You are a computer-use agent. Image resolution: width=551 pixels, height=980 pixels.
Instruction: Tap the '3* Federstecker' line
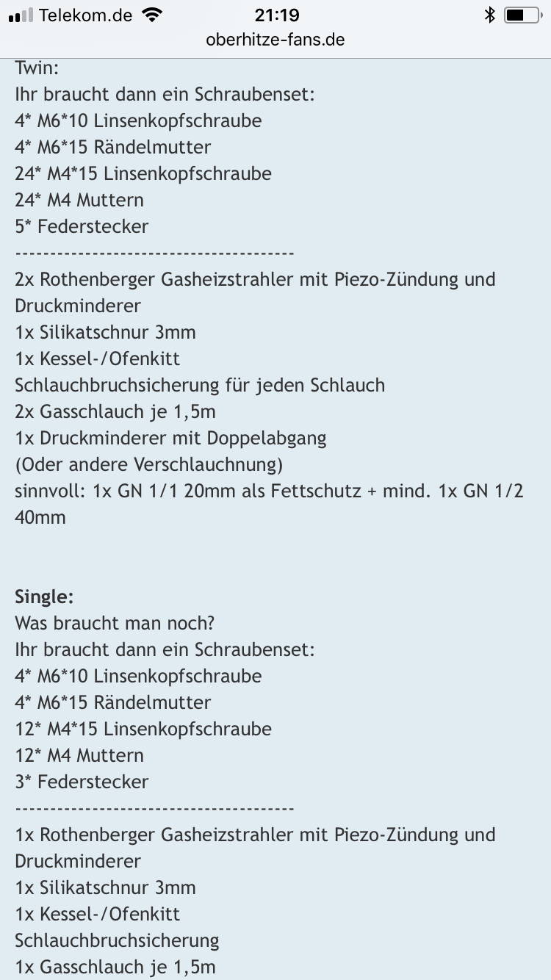pyautogui.click(x=82, y=782)
